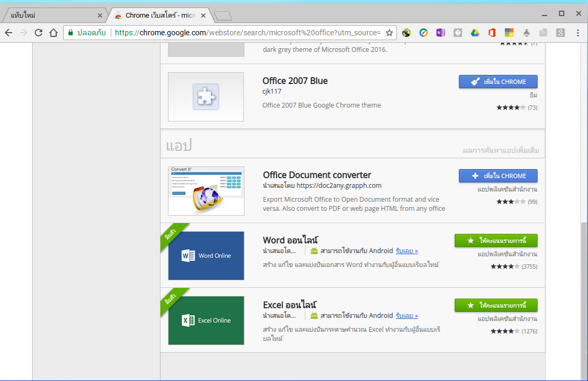Click the Office Document converter thumbnail
The height and width of the screenshot is (381, 588).
pos(206,191)
